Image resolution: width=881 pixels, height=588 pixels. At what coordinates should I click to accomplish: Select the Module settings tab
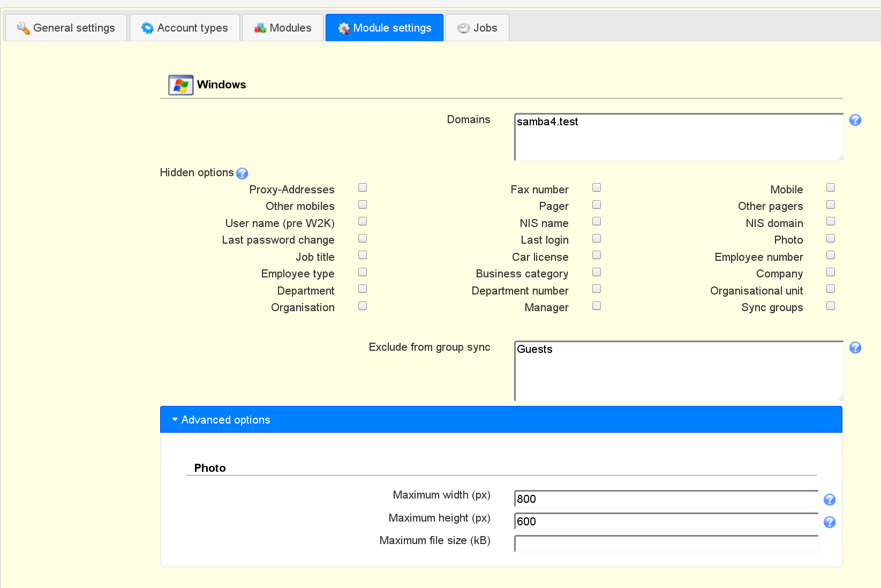pos(385,28)
